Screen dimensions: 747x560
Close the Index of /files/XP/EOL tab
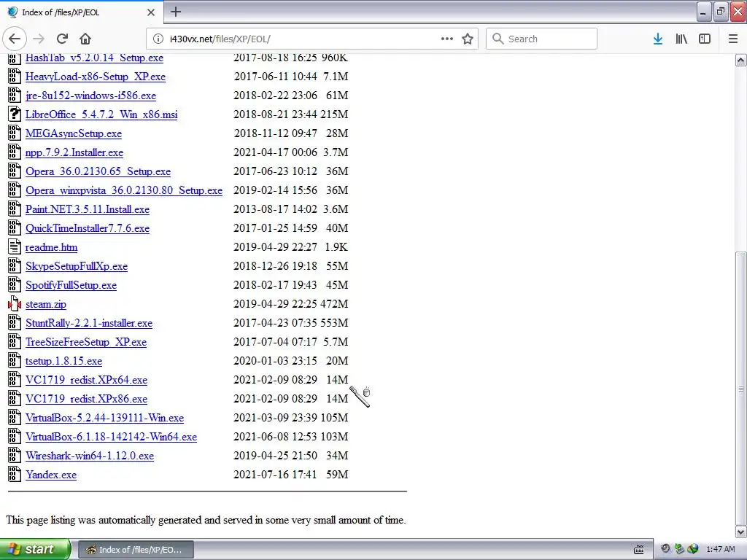[151, 12]
